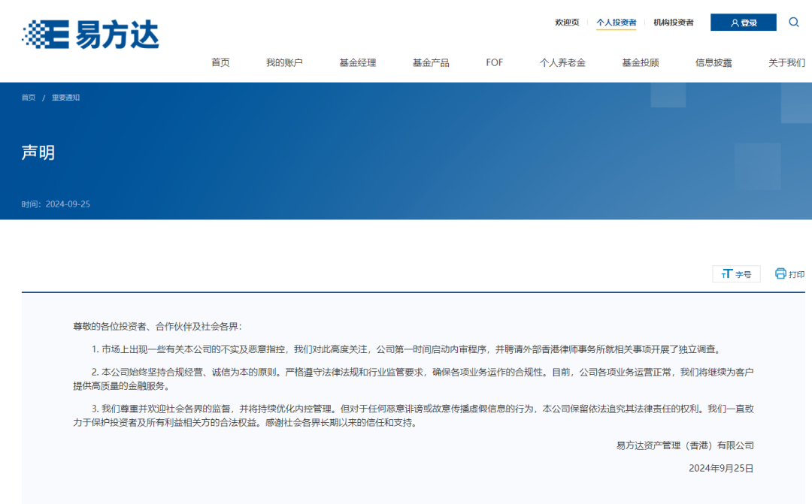Click the date text 2024-09-25
The width and height of the screenshot is (812, 504).
pyautogui.click(x=68, y=204)
